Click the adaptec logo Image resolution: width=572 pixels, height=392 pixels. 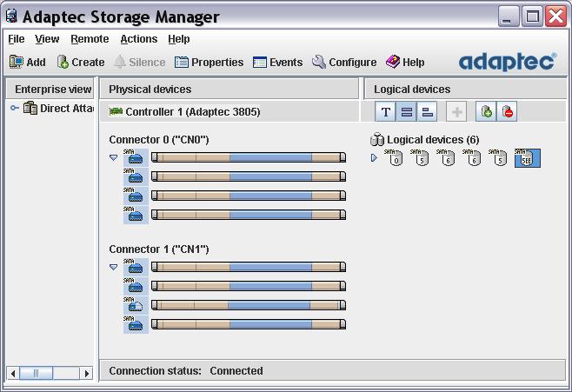tap(508, 61)
